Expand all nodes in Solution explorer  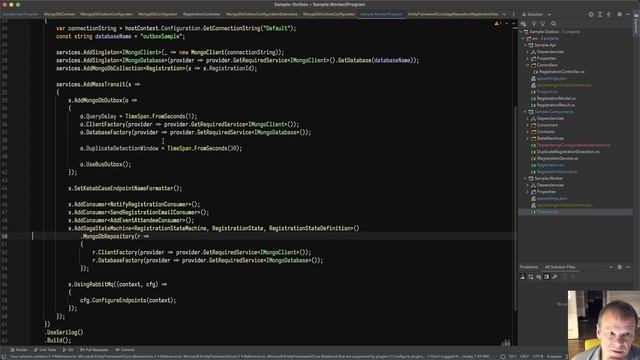pyautogui.click(x=600, y=14)
